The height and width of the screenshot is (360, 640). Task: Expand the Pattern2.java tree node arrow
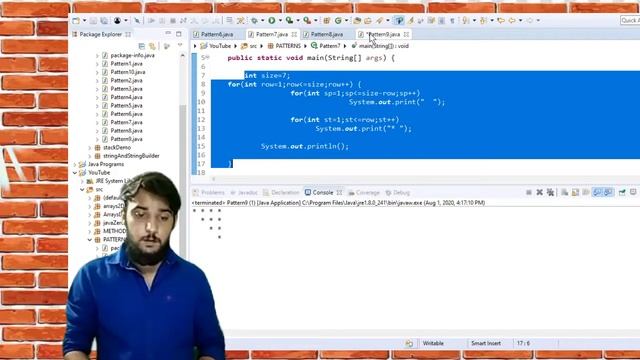(97, 80)
